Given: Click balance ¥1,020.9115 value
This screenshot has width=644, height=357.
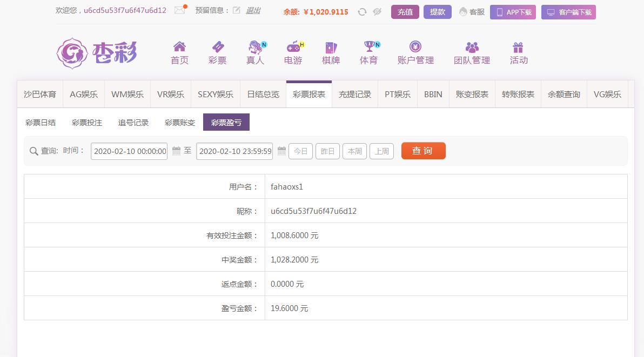Looking at the screenshot, I should (x=326, y=12).
